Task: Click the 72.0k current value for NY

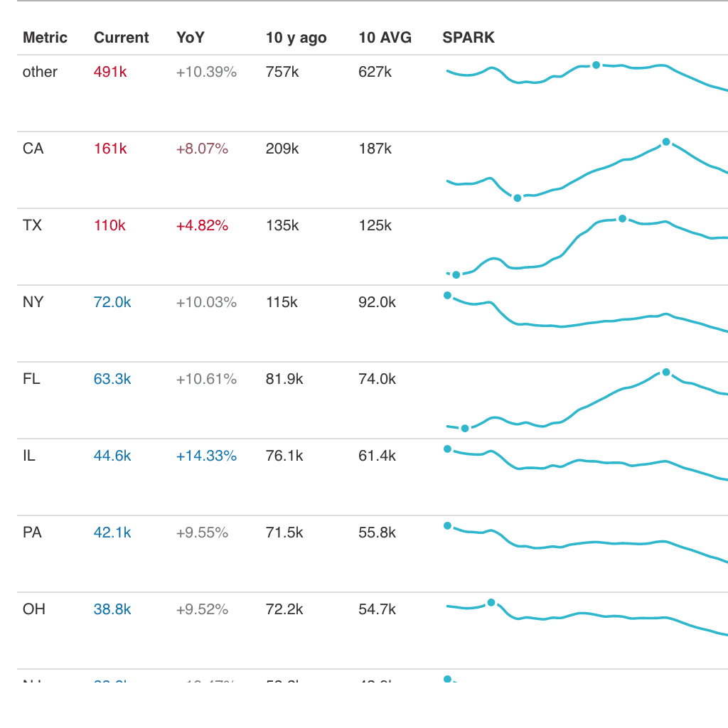Action: point(112,302)
